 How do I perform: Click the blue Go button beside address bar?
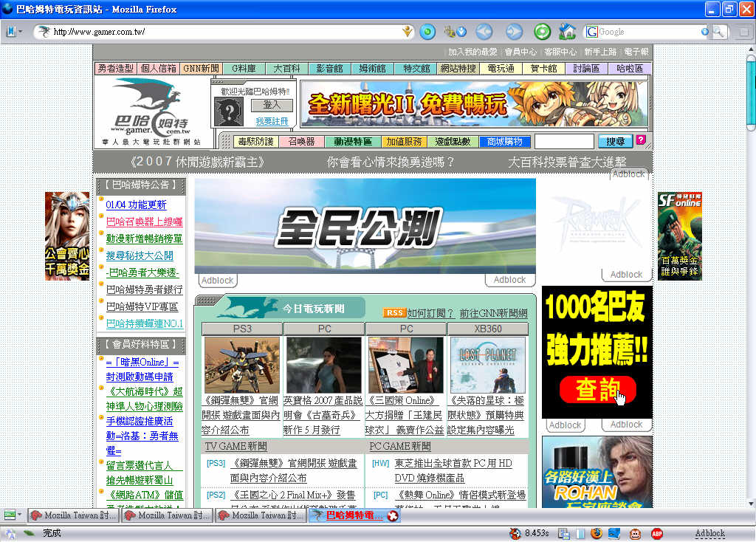click(427, 32)
